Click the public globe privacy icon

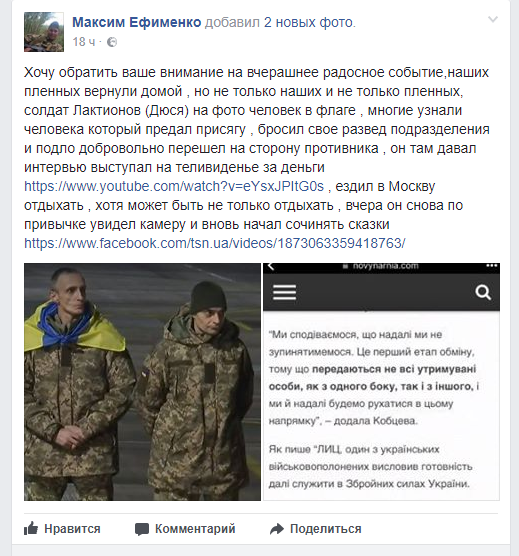click(112, 42)
